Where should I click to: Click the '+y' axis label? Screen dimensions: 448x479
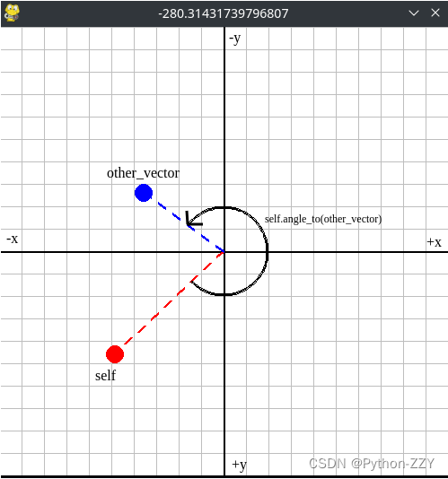239,465
